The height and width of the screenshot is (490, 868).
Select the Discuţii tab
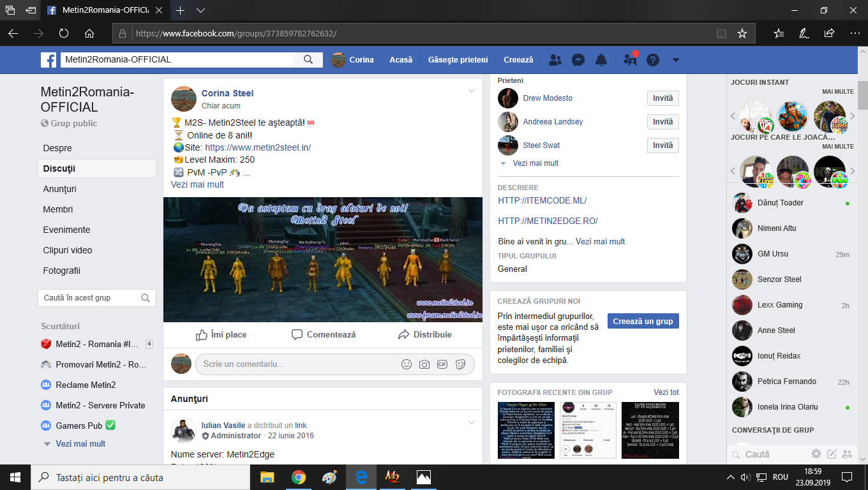coord(97,168)
